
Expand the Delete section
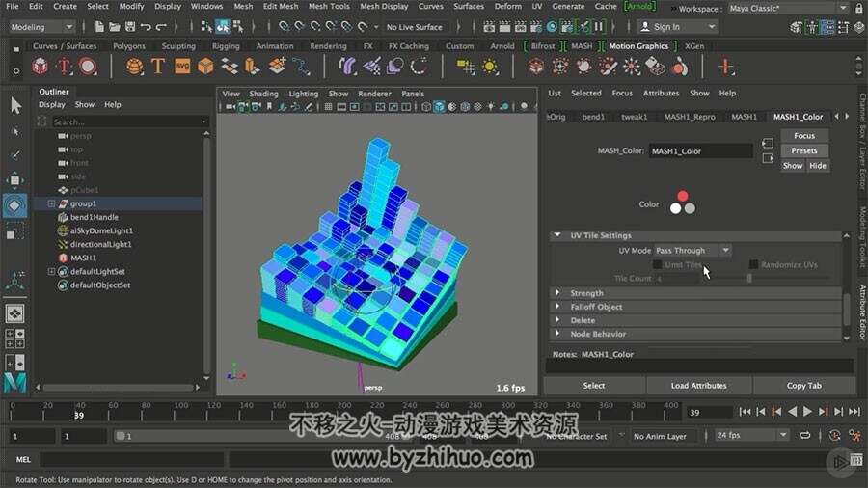point(557,320)
